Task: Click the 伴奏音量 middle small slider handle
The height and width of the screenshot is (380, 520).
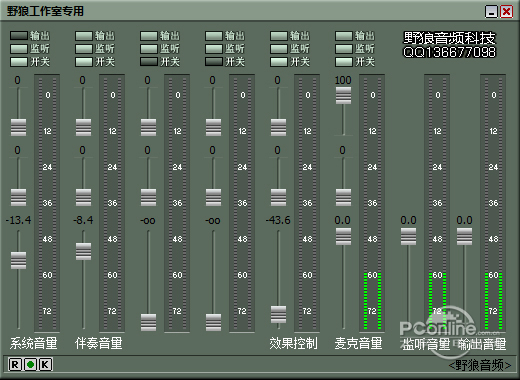Action: 83,198
